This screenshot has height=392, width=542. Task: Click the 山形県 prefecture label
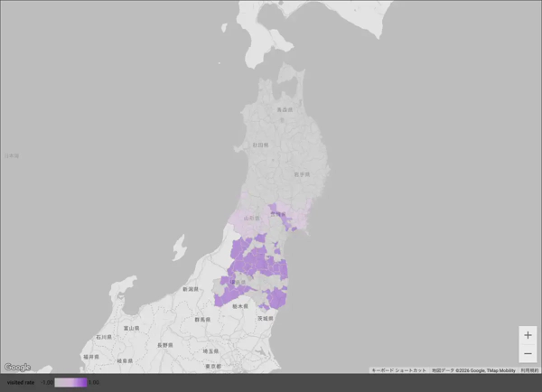point(252,218)
